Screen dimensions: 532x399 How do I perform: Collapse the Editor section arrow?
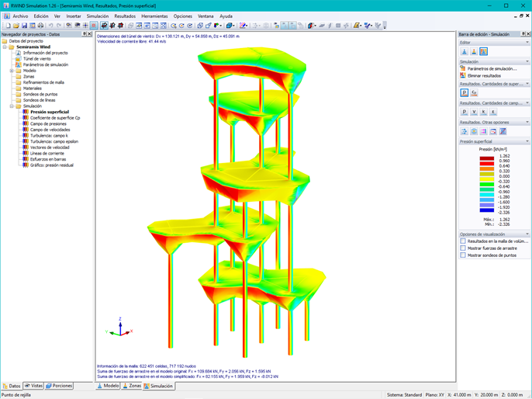click(527, 43)
